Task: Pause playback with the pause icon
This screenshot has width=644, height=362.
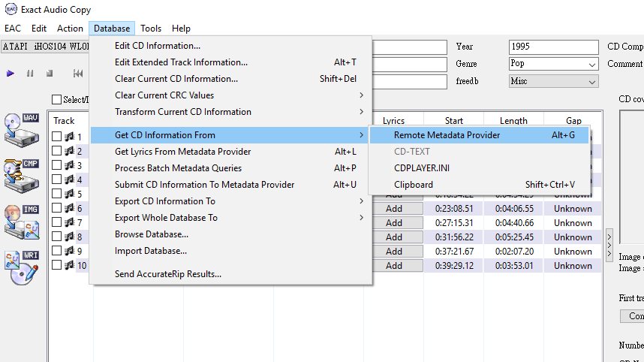Action: click(x=30, y=74)
